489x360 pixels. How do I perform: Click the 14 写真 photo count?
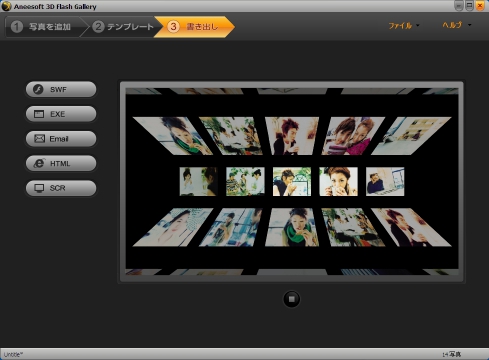[x=452, y=354]
